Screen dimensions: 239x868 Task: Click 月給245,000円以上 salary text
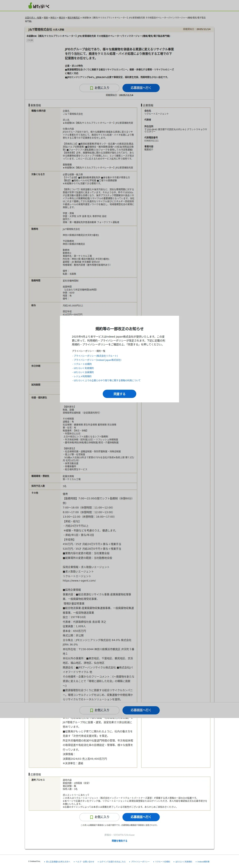click(73, 306)
